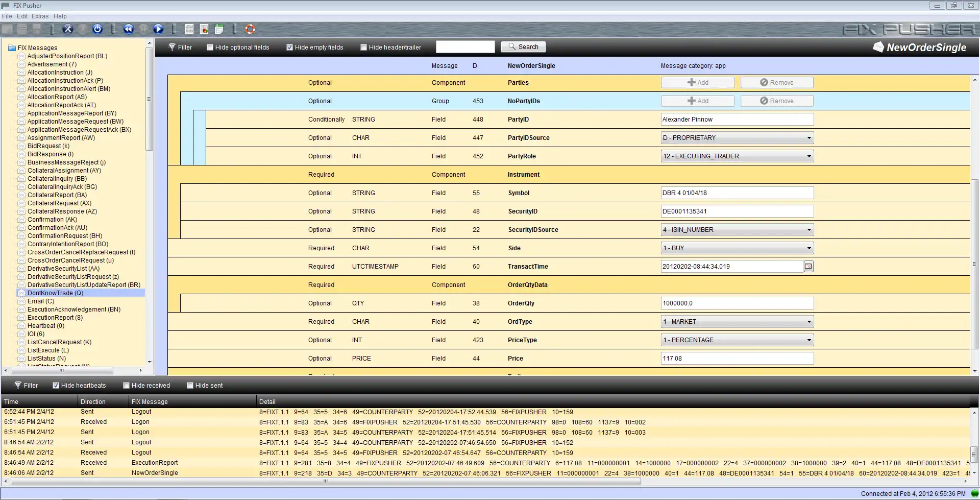Open help via the lifebuoy icon

pos(250,29)
